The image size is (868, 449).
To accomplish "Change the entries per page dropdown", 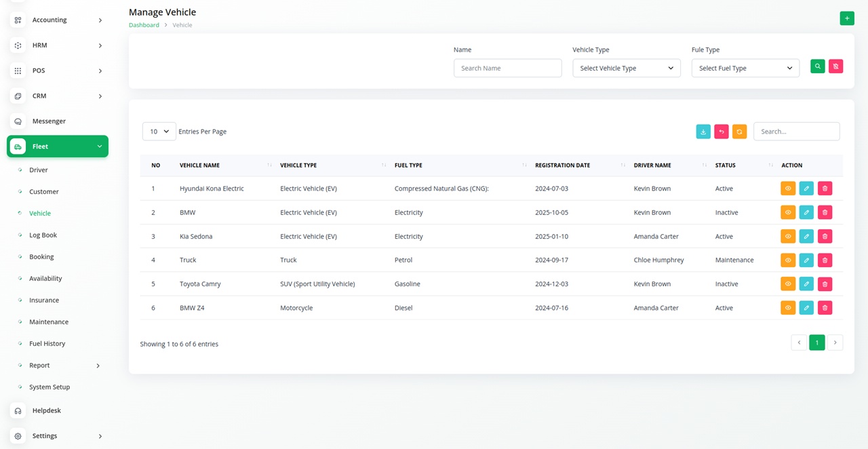I will (159, 132).
